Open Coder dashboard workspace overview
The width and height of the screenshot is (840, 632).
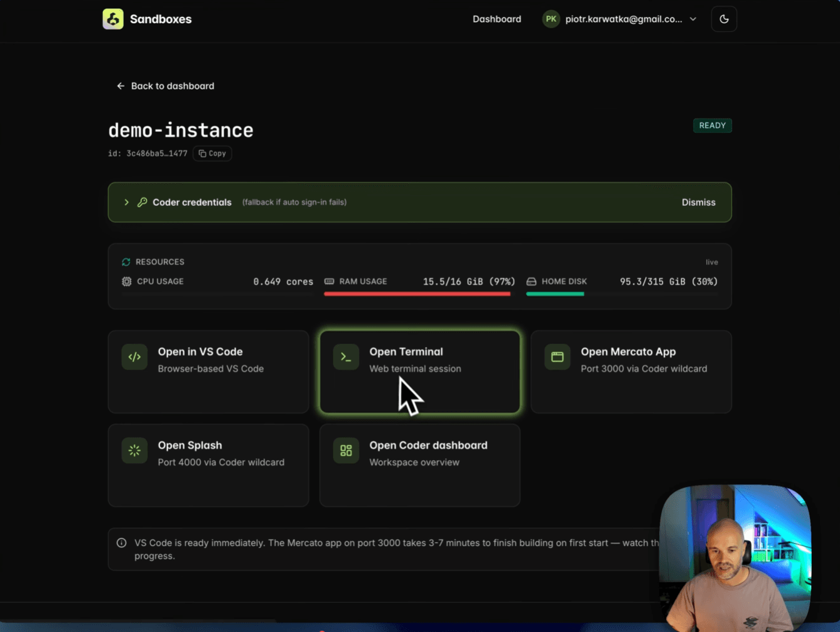click(x=420, y=465)
